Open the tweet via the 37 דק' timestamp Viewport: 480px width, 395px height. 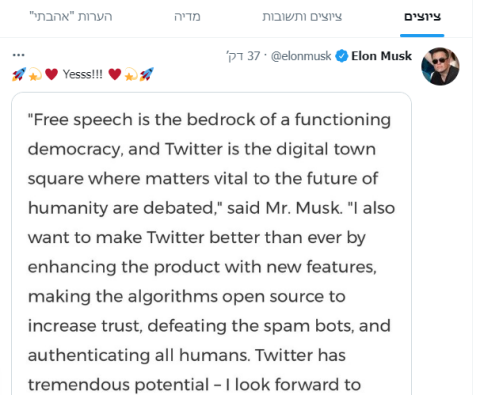(x=243, y=56)
